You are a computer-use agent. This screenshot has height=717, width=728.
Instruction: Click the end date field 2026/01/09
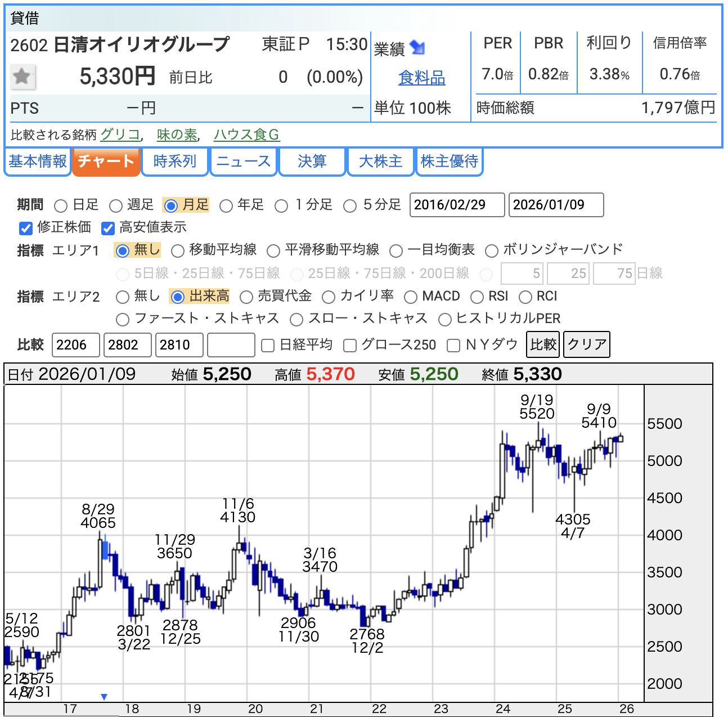555,205
